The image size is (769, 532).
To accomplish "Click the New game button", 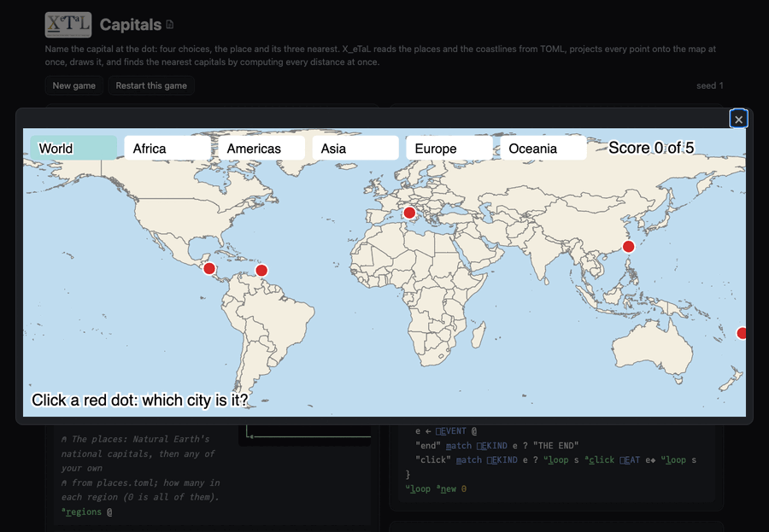I will [74, 85].
